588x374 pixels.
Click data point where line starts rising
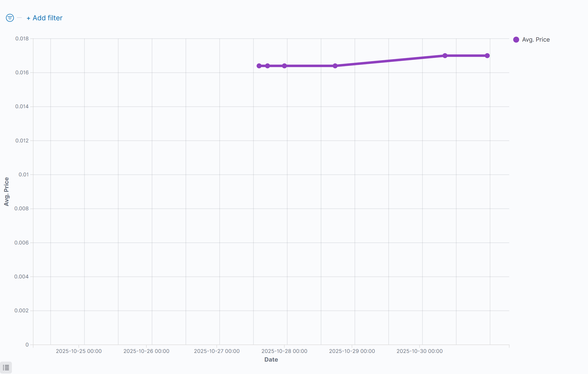[335, 66]
